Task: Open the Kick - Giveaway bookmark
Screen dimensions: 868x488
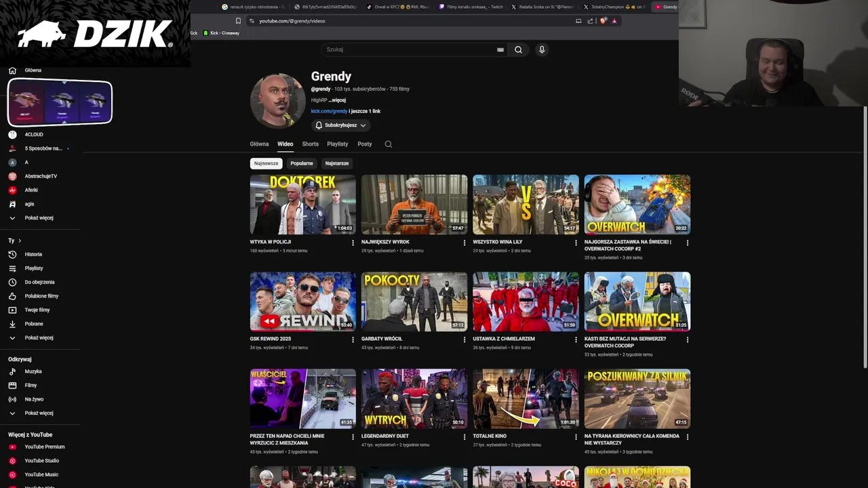Action: pyautogui.click(x=221, y=33)
